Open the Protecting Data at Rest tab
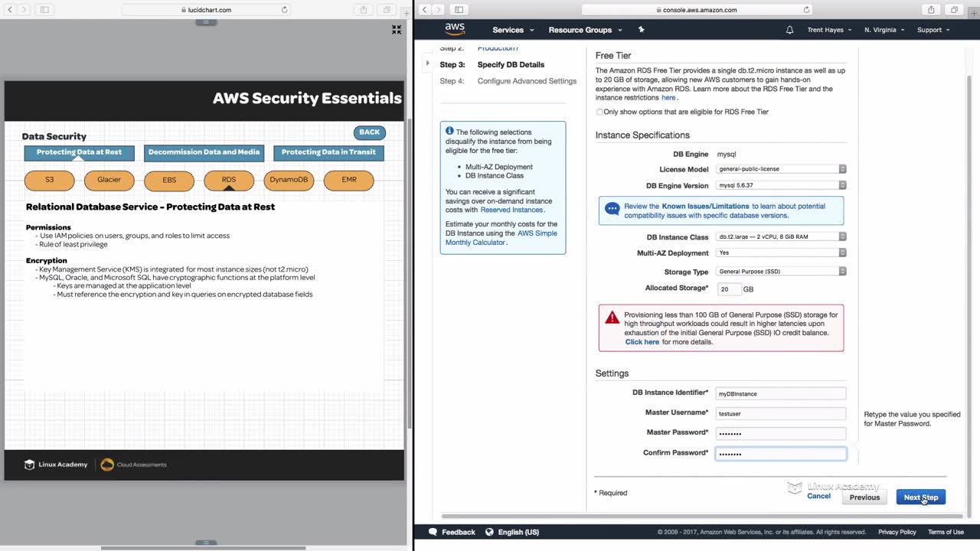 [79, 152]
